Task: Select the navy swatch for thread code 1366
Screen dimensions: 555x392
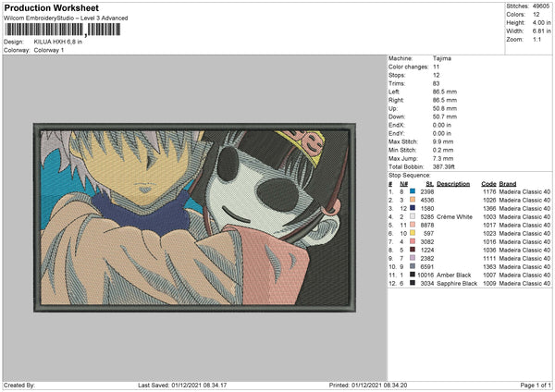Action: pyautogui.click(x=413, y=208)
